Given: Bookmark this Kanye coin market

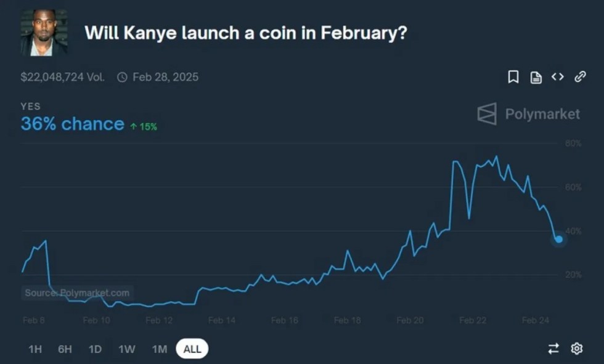Looking at the screenshot, I should [x=513, y=77].
